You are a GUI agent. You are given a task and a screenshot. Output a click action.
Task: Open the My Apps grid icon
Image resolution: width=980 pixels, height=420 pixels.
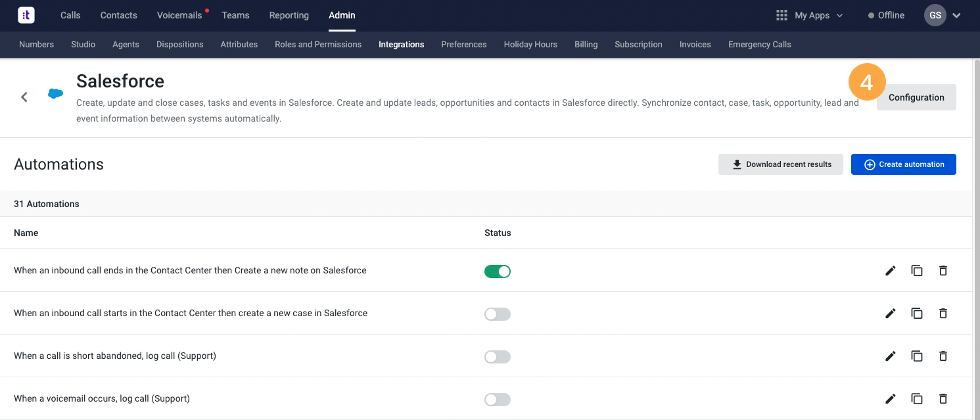[782, 15]
